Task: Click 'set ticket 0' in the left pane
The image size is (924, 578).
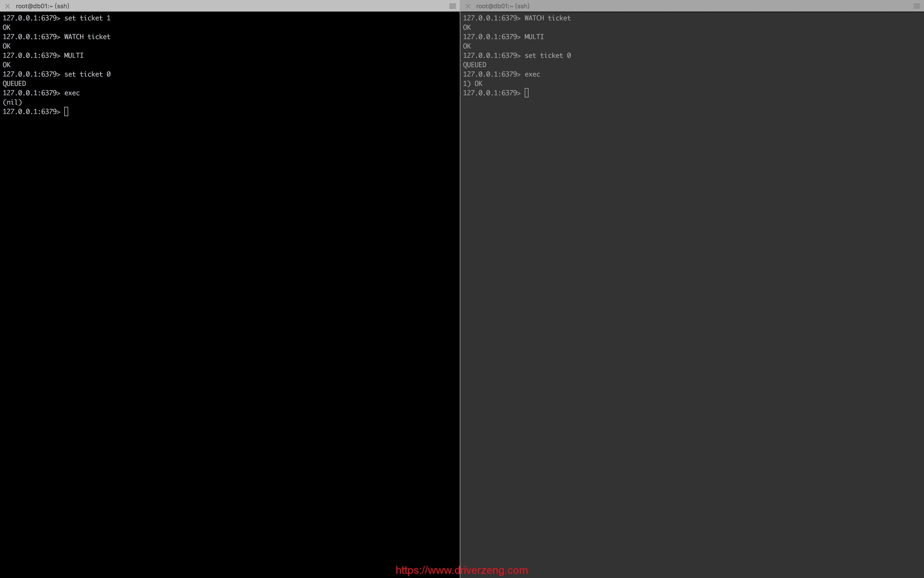Action: click(x=87, y=74)
